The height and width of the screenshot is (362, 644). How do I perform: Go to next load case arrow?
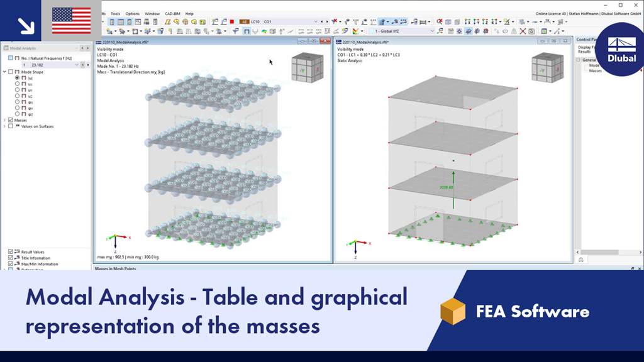point(327,22)
